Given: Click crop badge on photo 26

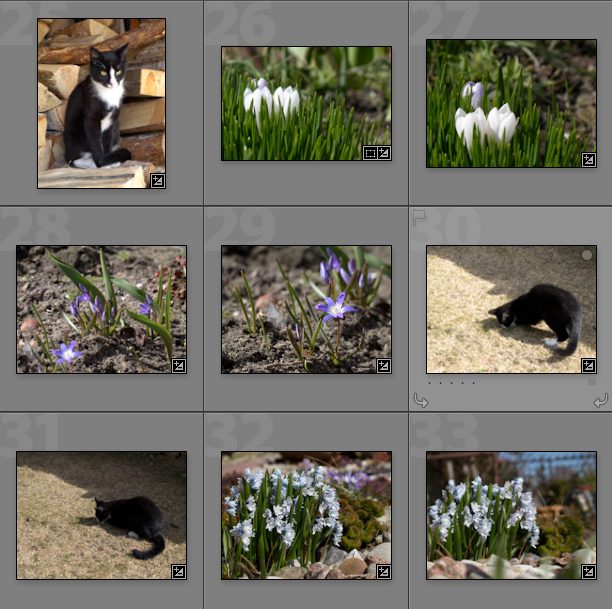Looking at the screenshot, I should pos(369,152).
